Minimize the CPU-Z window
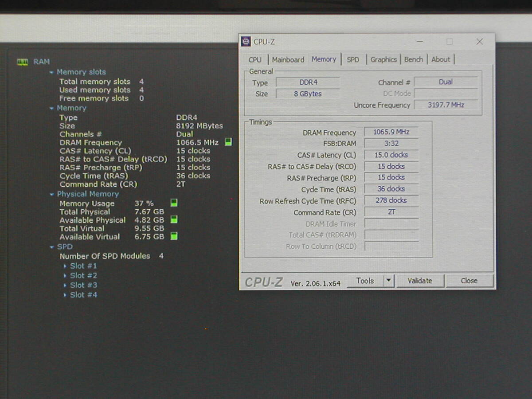Viewport: 532px width, 399px height. pos(420,42)
